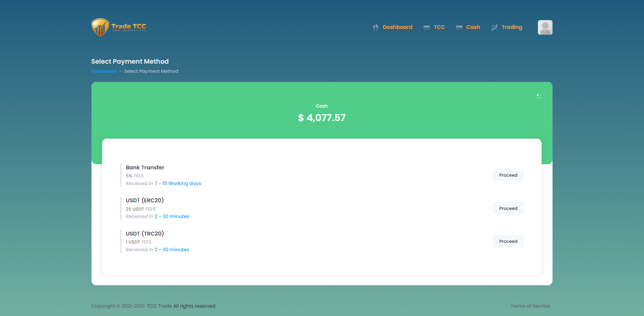Click the 25 USDT FEES text
644x316 pixels.
click(x=141, y=209)
